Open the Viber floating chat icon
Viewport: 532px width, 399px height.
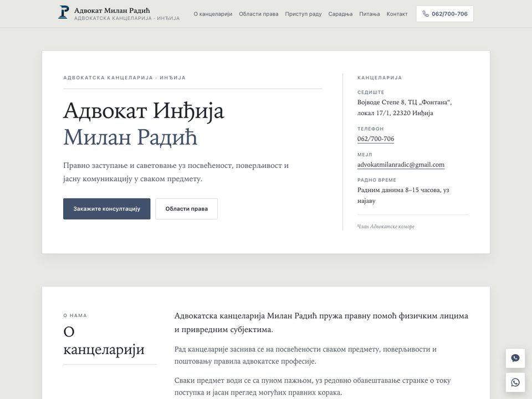tap(515, 359)
